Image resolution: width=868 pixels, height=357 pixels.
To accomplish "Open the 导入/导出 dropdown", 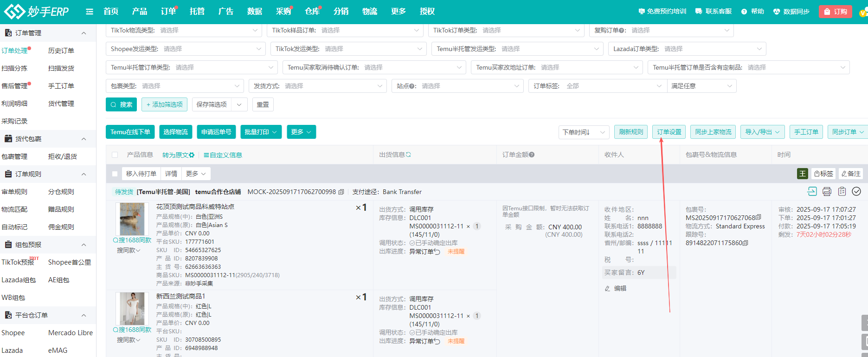I will (x=763, y=132).
